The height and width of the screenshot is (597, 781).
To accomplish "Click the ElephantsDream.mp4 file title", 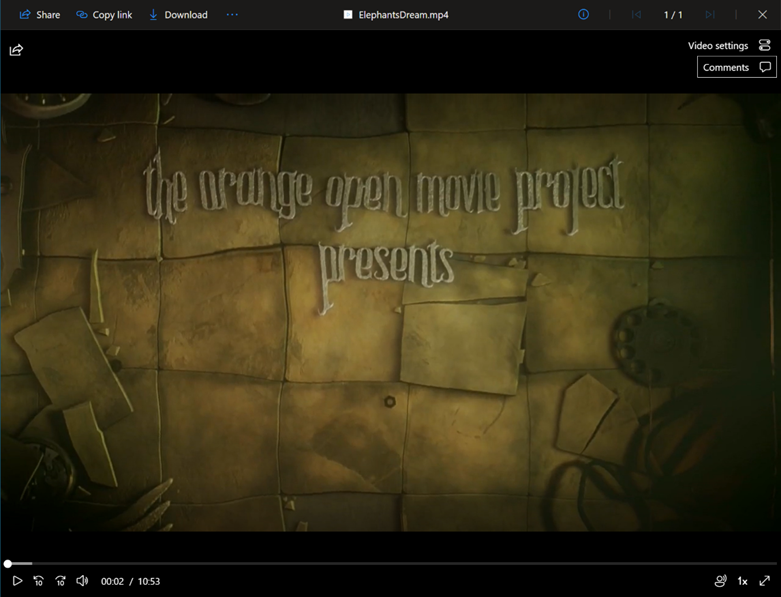I will point(403,15).
